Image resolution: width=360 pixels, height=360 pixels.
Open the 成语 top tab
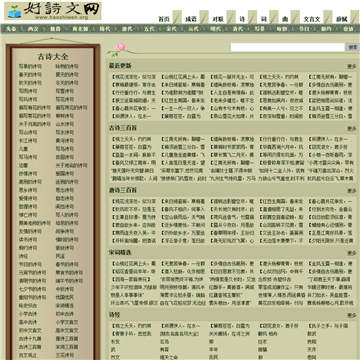click(191, 19)
